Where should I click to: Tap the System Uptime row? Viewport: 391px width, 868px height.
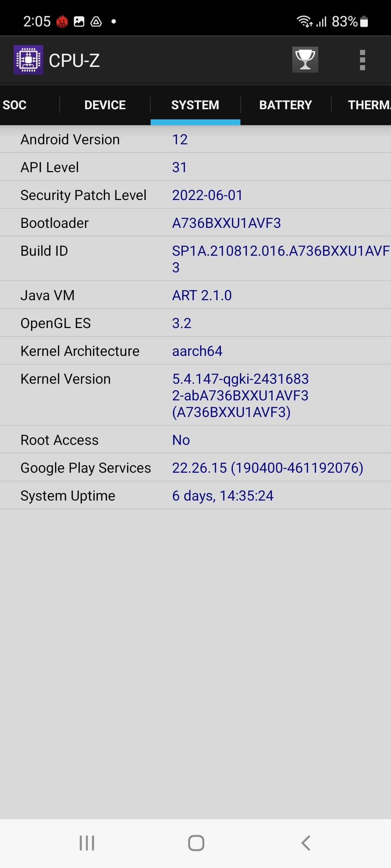[x=195, y=495]
